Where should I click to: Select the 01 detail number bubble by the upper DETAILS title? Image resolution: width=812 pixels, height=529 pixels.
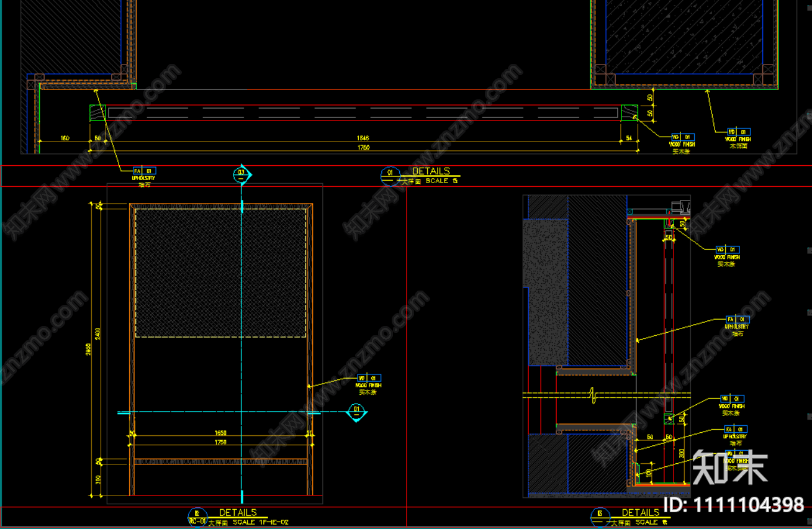[x=390, y=175]
